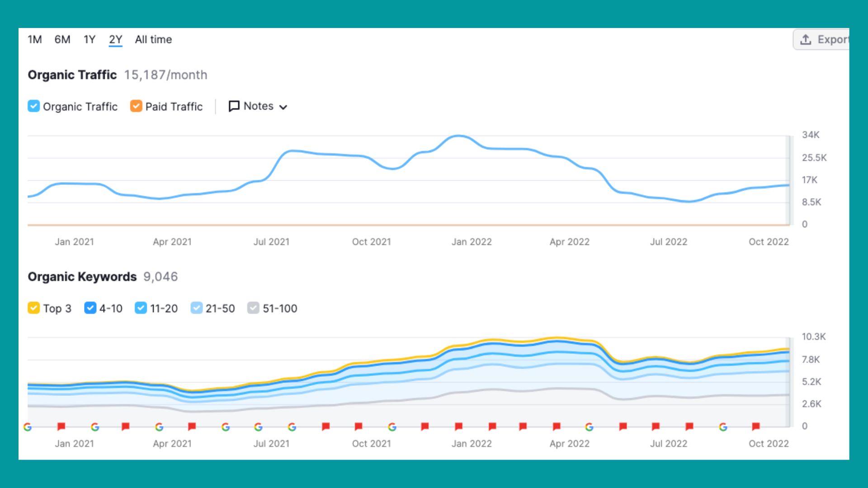Switch to the 1M time range
Viewport: 868px width, 488px height.
[x=34, y=40]
